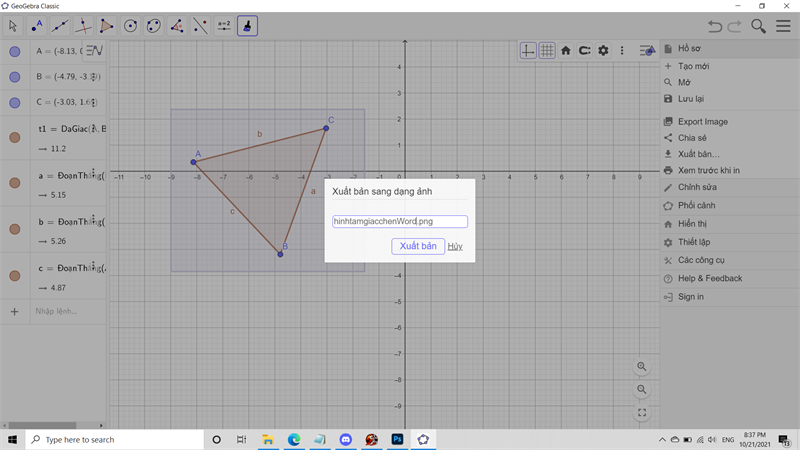Image resolution: width=800 pixels, height=450 pixels.
Task: Click the zoom in magnifier button
Action: tap(642, 366)
